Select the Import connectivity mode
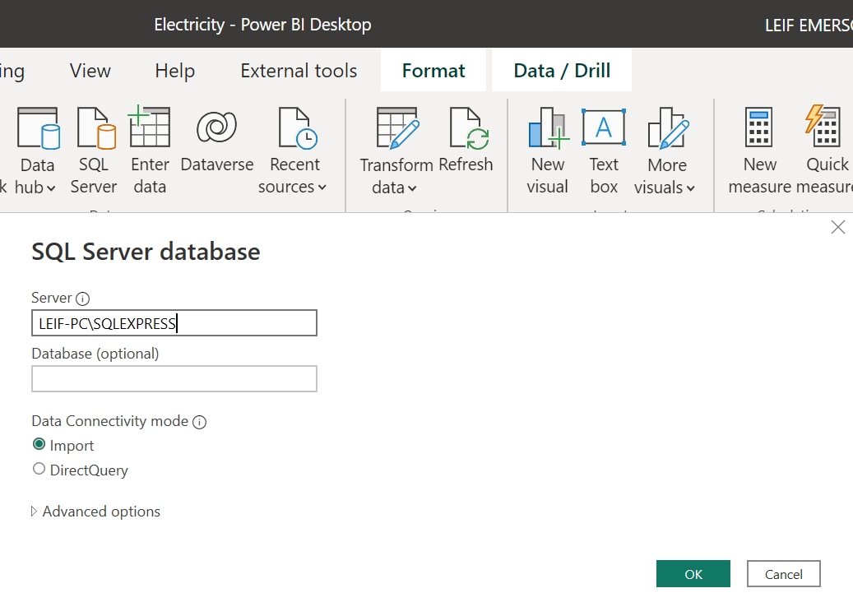The width and height of the screenshot is (853, 616). coord(39,445)
